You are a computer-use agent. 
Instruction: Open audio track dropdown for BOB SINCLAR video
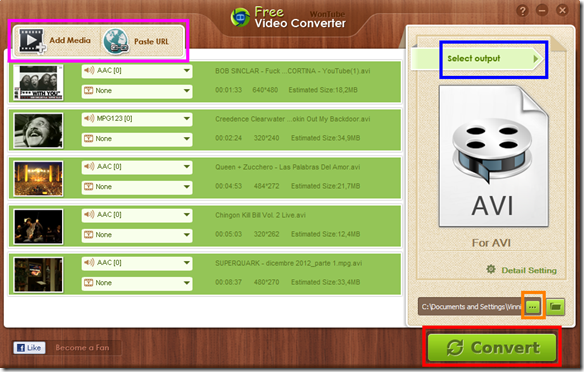click(137, 70)
